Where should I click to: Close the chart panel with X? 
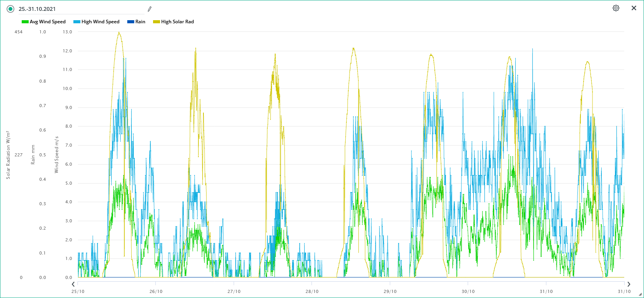click(x=634, y=8)
